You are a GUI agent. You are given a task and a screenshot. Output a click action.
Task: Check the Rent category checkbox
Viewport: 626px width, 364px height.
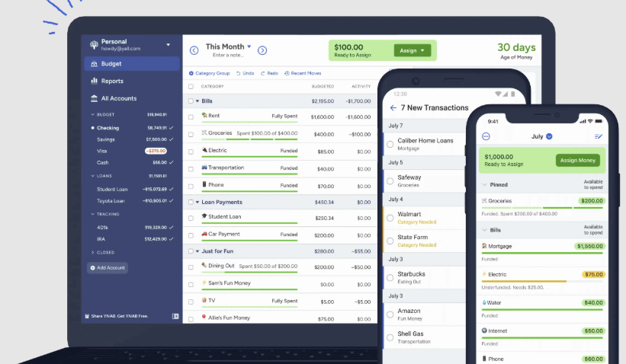coord(191,117)
